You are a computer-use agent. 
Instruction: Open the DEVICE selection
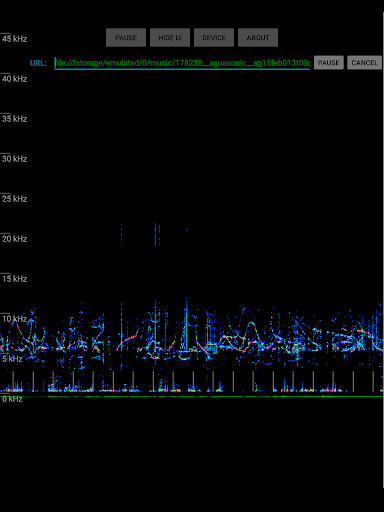click(x=214, y=37)
